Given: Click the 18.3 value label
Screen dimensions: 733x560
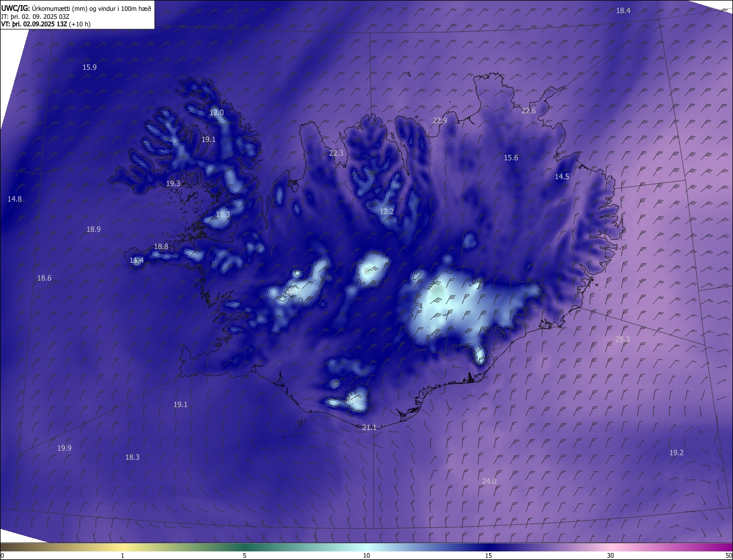Looking at the screenshot, I should [x=132, y=457].
